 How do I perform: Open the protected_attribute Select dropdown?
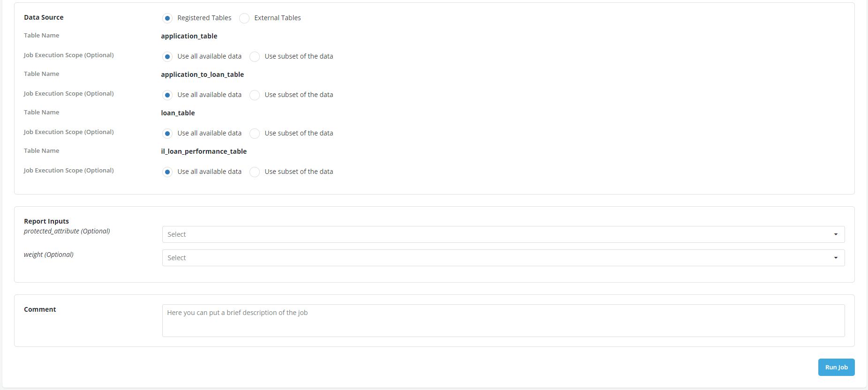(503, 234)
